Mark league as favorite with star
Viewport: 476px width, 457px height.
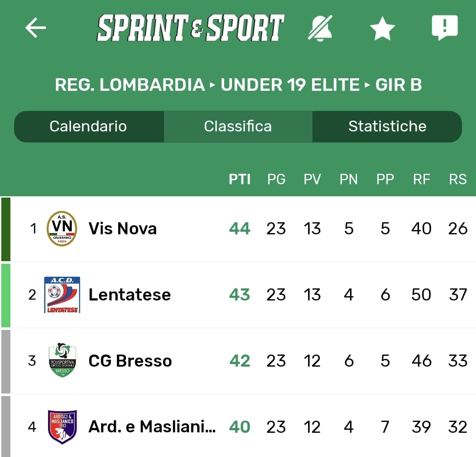(x=382, y=29)
